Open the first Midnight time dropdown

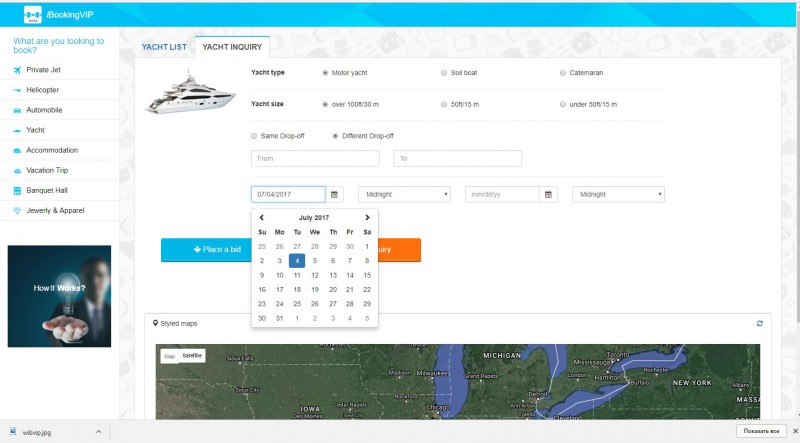404,194
